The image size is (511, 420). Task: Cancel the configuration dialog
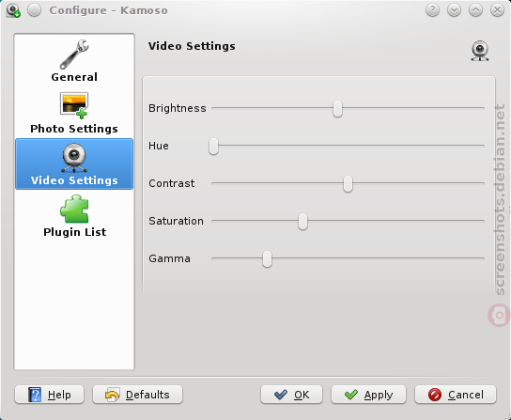click(456, 395)
